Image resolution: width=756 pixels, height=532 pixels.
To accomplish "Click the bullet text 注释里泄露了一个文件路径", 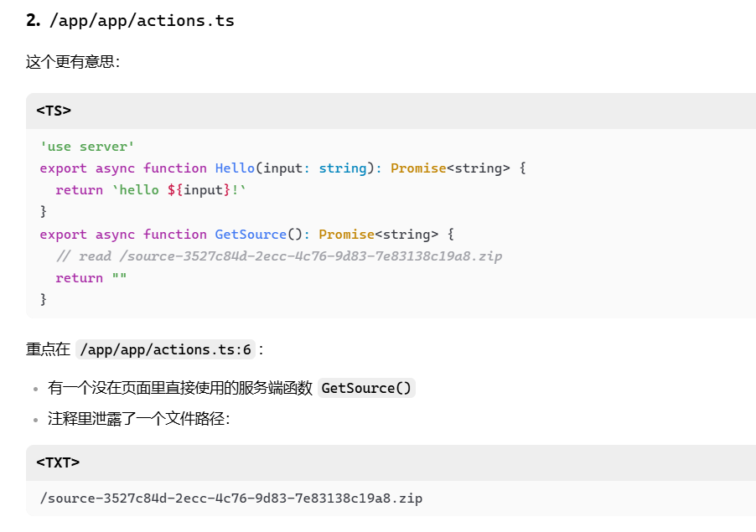I will (138, 419).
